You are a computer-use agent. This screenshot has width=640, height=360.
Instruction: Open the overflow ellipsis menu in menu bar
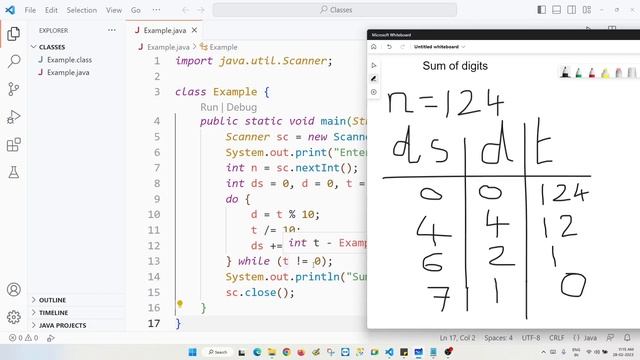(x=156, y=10)
